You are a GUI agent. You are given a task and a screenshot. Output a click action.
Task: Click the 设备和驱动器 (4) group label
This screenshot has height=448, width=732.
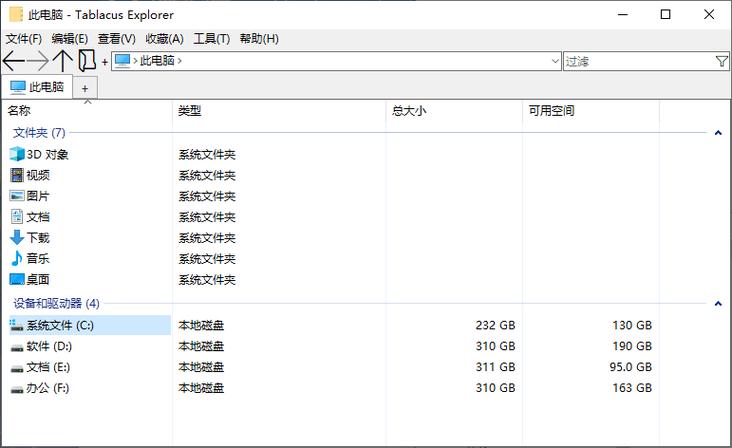[x=56, y=303]
